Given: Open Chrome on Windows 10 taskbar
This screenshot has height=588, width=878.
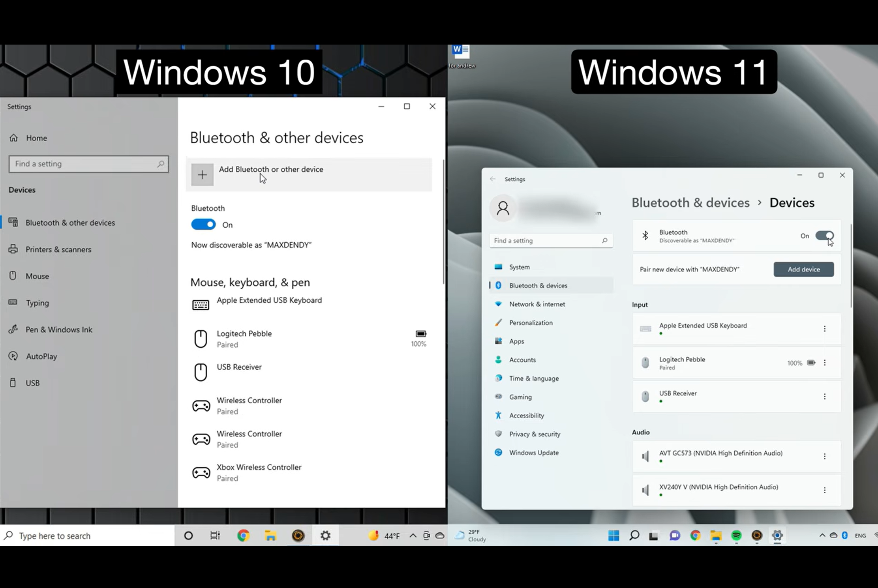Looking at the screenshot, I should (x=243, y=536).
